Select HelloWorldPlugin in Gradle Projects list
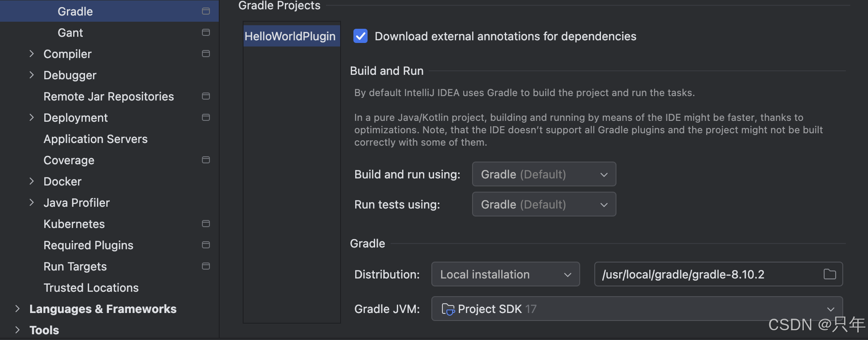Screen dimensions: 868x340 pyautogui.click(x=291, y=36)
